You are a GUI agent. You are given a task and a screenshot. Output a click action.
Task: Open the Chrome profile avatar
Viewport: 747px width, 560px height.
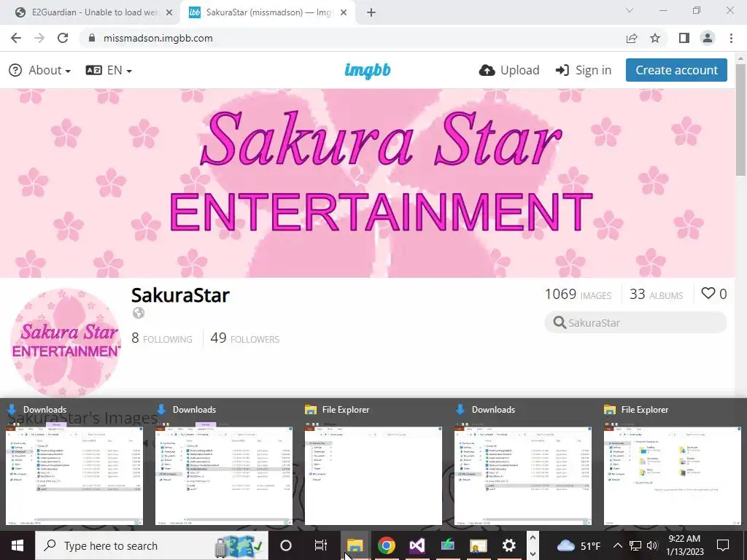708,38
